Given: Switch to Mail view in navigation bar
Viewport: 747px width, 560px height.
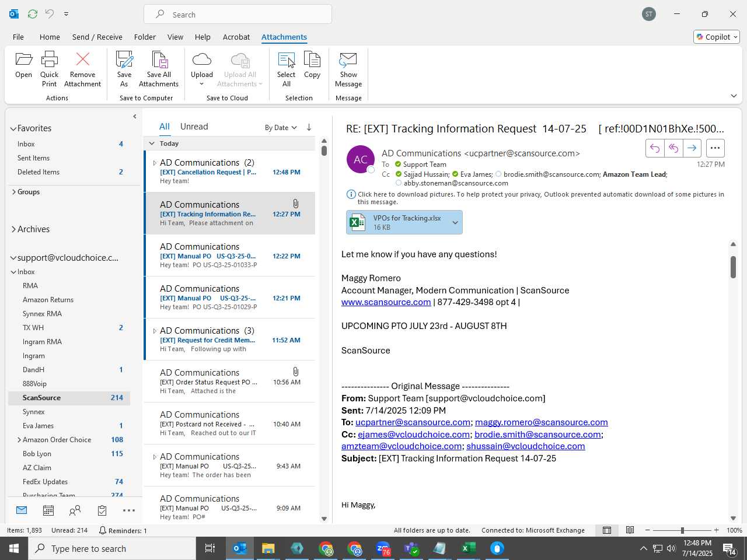Looking at the screenshot, I should (x=22, y=510).
